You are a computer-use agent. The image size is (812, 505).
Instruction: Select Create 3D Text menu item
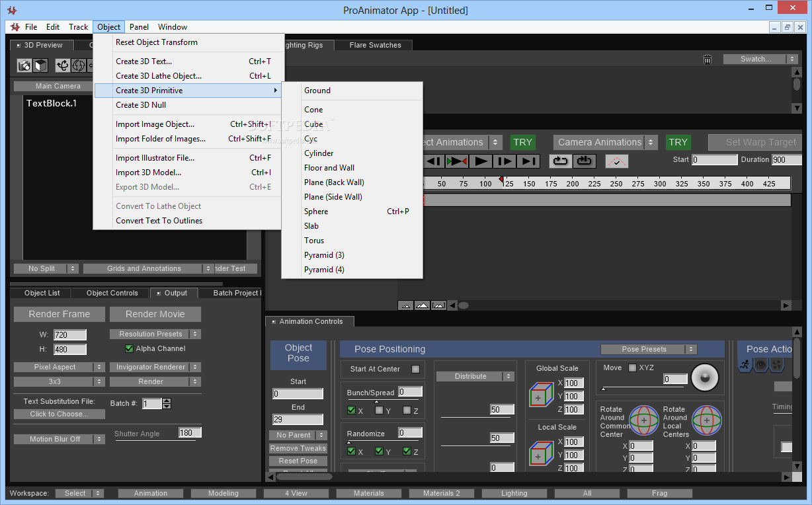coord(188,61)
